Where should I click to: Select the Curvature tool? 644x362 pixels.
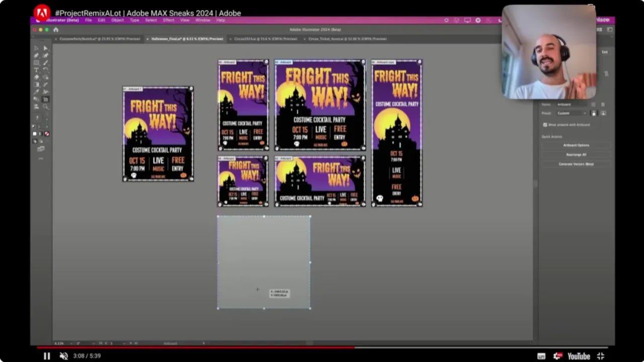[x=45, y=55]
